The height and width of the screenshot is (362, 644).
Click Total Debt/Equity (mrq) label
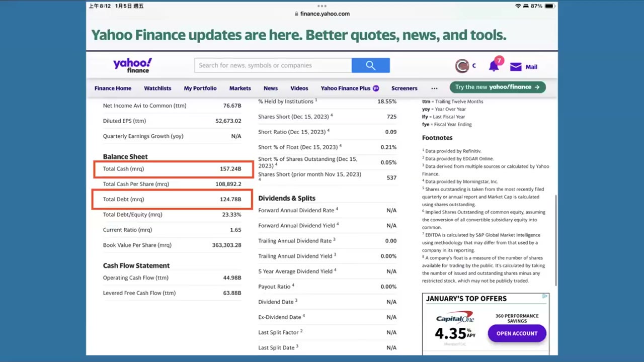pos(132,215)
